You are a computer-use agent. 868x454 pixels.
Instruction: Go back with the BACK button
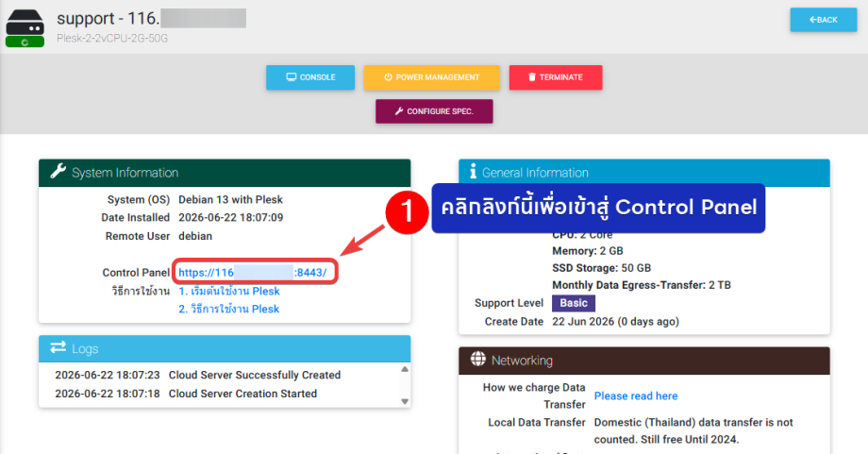[823, 20]
